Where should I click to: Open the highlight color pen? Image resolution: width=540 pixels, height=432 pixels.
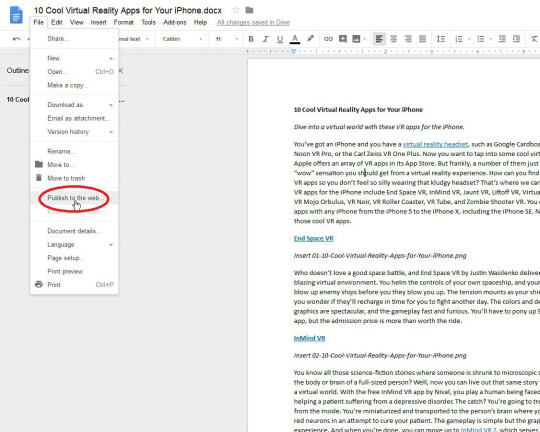tap(310, 38)
